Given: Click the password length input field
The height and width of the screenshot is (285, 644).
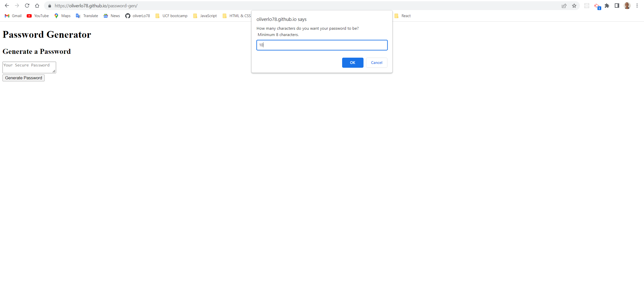Looking at the screenshot, I should coord(322,45).
